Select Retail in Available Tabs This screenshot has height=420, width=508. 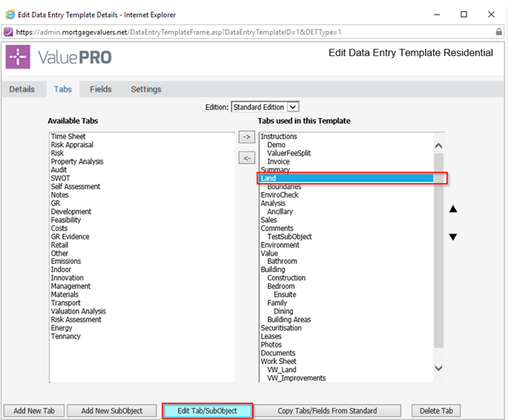pyautogui.click(x=59, y=245)
